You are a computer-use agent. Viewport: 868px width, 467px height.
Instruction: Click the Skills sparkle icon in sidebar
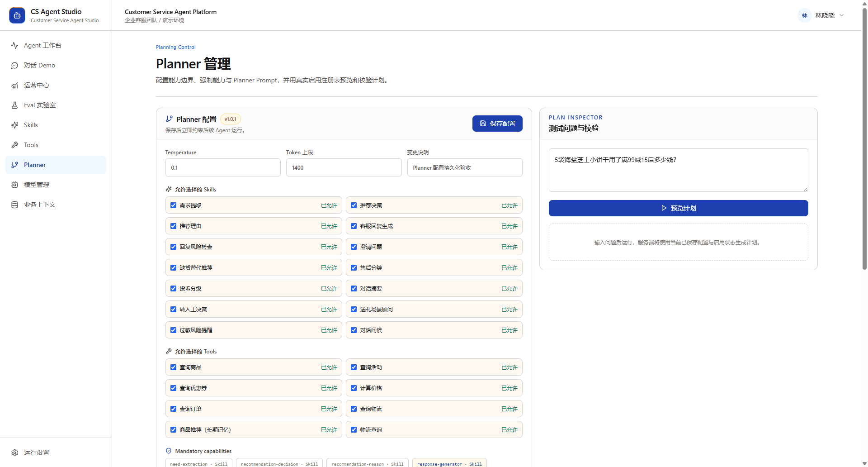[15, 125]
